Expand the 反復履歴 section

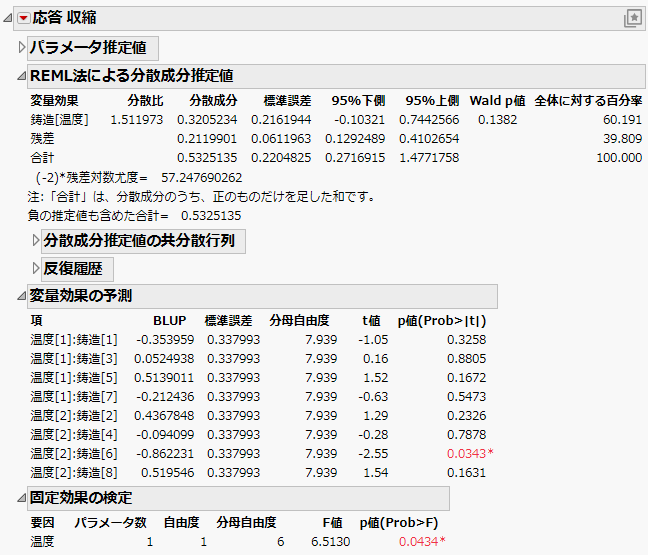pyautogui.click(x=36, y=269)
